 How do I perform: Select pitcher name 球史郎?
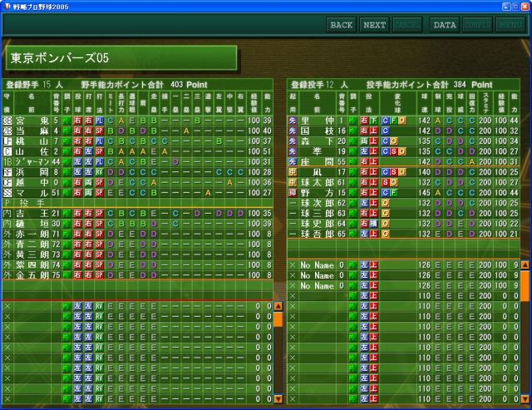click(318, 224)
